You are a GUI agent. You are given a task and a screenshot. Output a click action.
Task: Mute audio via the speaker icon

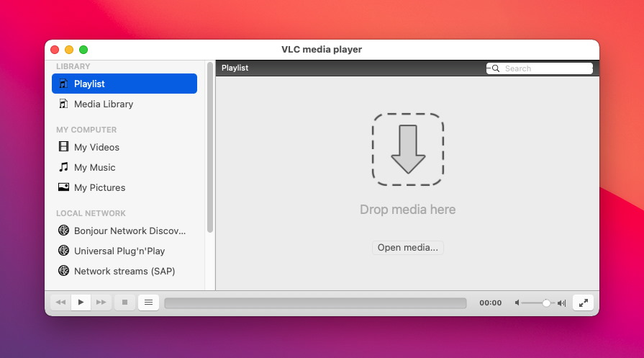(517, 303)
